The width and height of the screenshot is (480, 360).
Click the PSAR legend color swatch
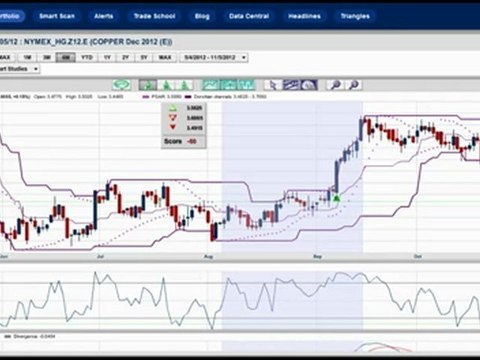point(145,97)
